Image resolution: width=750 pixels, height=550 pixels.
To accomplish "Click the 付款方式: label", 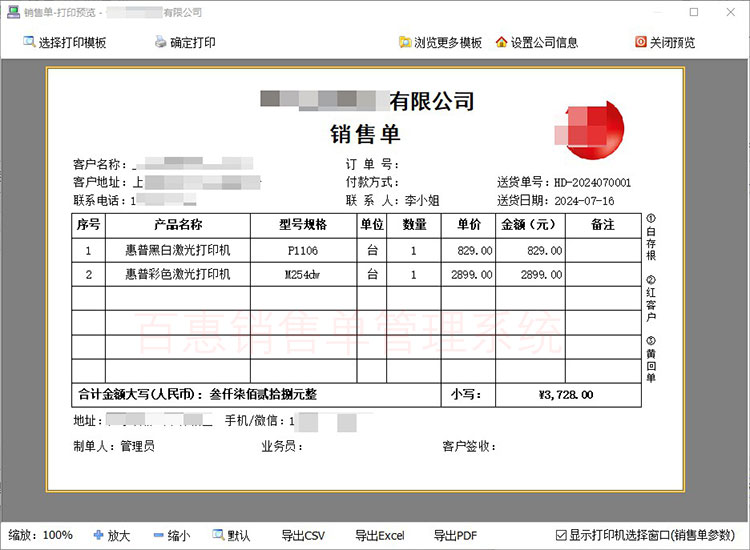I will coord(372,182).
